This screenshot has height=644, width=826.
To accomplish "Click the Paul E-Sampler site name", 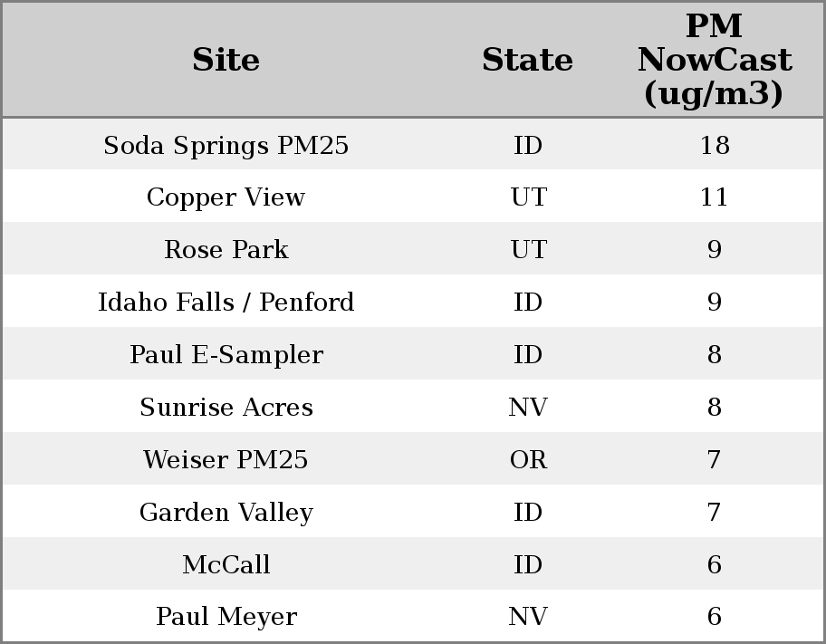I will tap(226, 355).
